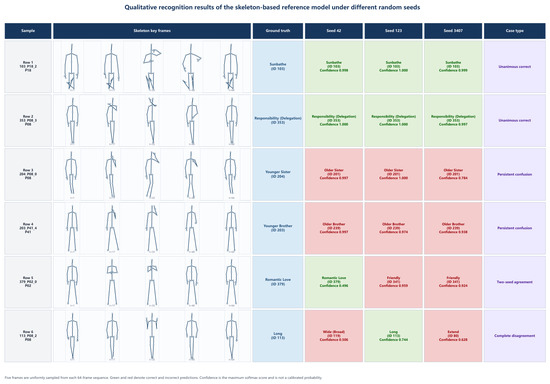
Task: Click the Two-seed agreement case type cell
Action: [515, 282]
